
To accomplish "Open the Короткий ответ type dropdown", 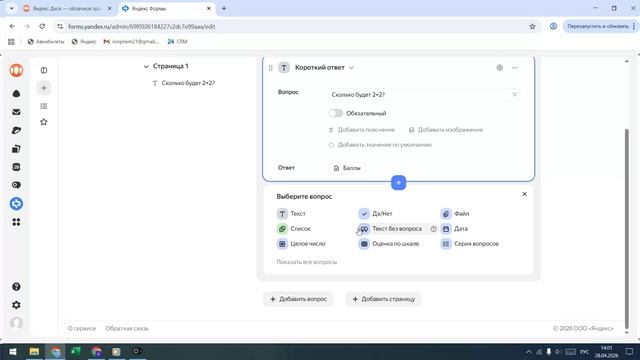I will [x=324, y=68].
